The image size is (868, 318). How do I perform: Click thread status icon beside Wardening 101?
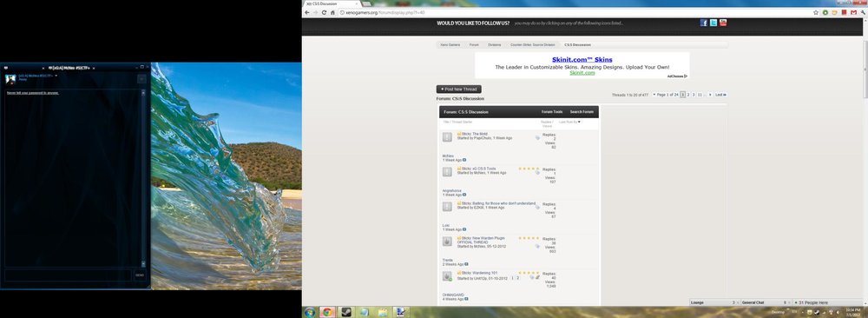point(447,276)
